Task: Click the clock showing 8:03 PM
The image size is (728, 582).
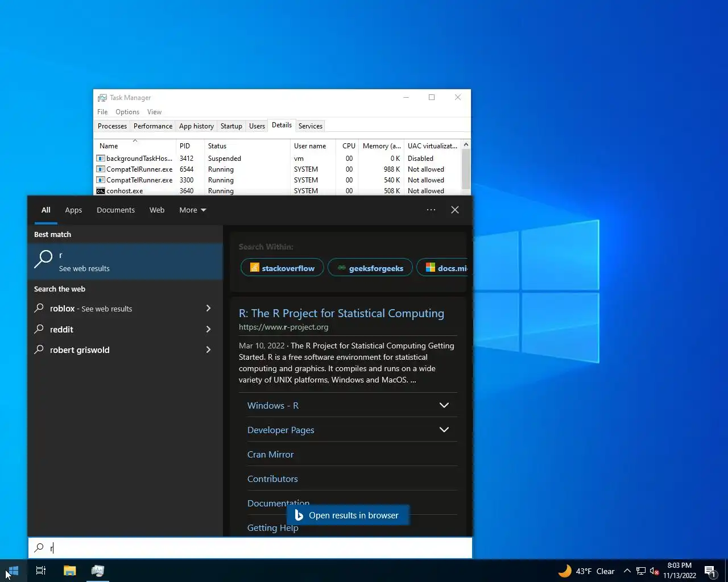Action: [680, 571]
